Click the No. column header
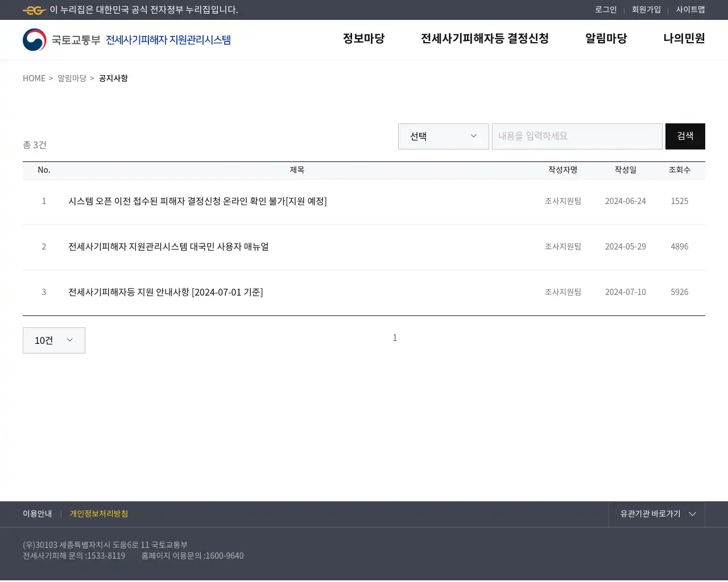This screenshot has width=728, height=582. [44, 170]
